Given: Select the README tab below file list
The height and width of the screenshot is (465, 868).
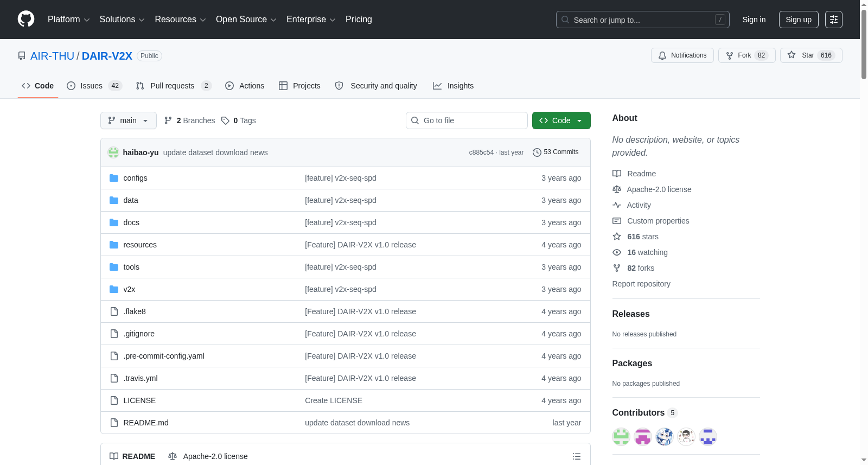Looking at the screenshot, I should coord(132,456).
